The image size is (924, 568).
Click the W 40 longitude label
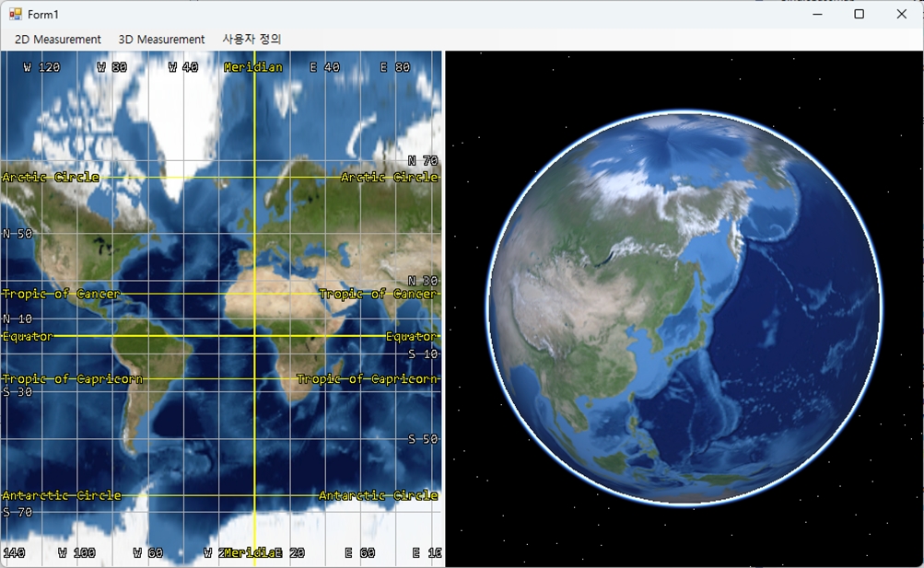[x=183, y=67]
